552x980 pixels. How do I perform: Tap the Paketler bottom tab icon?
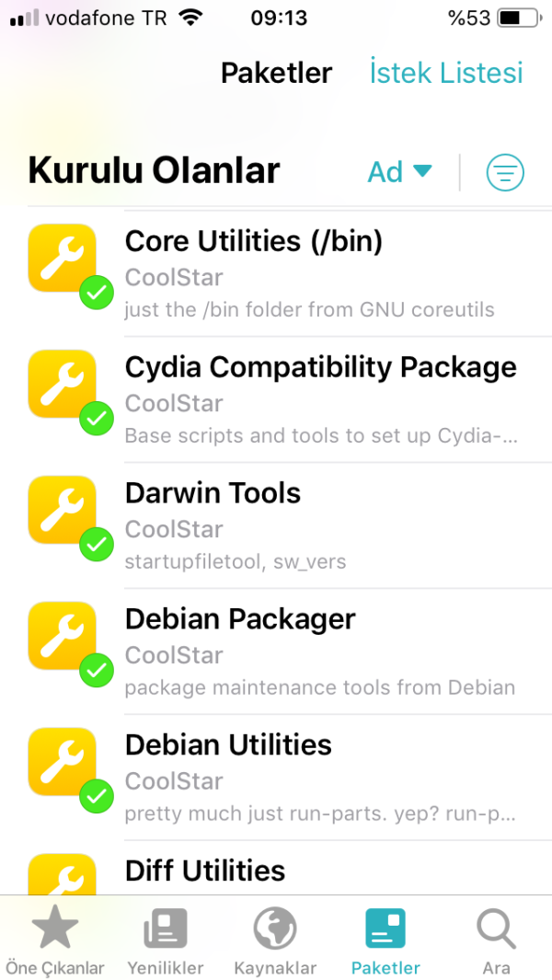point(385,929)
